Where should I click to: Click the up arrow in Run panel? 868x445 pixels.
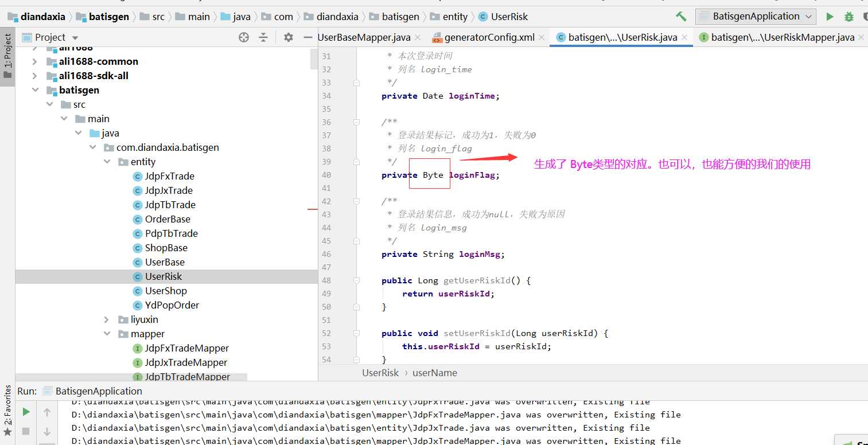[x=47, y=412]
